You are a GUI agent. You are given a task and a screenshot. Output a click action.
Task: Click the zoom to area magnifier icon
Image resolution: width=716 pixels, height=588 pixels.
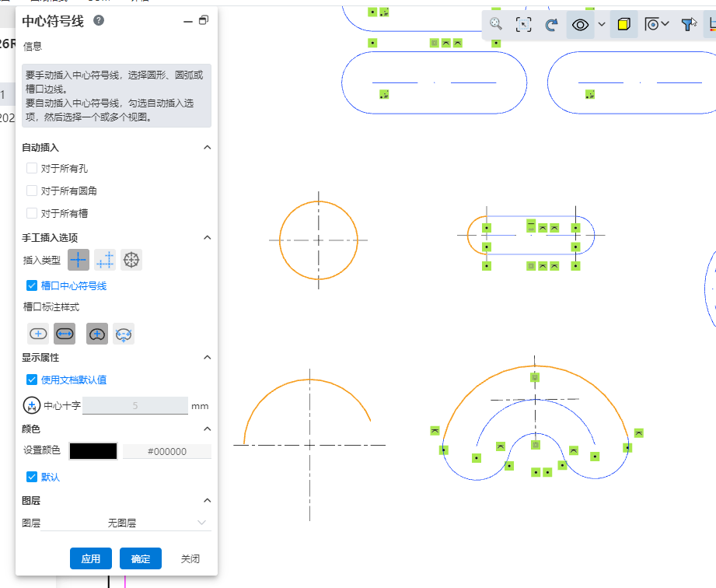496,25
